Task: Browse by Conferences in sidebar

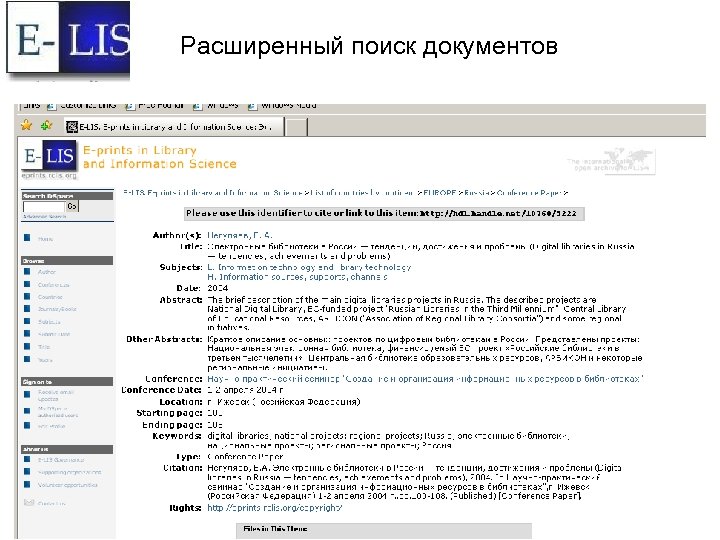Action: (x=53, y=285)
